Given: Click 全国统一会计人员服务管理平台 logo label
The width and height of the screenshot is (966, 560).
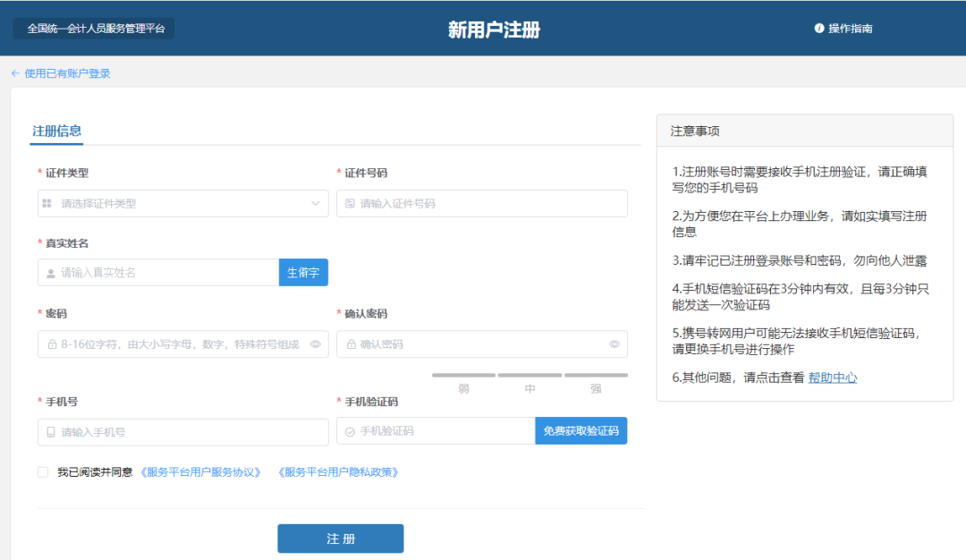Looking at the screenshot, I should (96, 29).
